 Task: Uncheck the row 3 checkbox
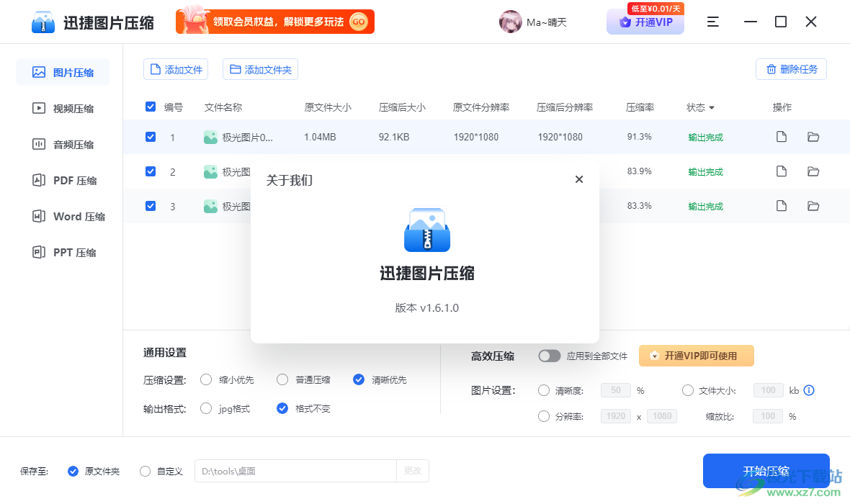click(151, 206)
